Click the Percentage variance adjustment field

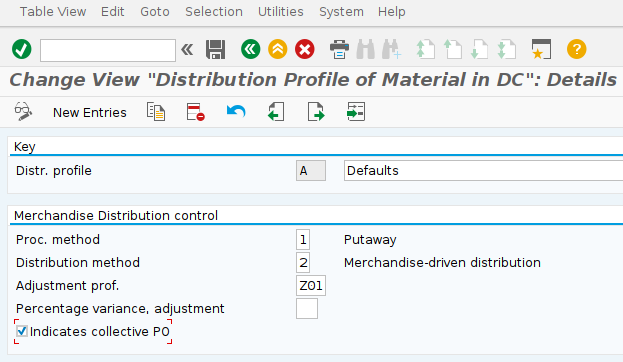click(x=307, y=308)
